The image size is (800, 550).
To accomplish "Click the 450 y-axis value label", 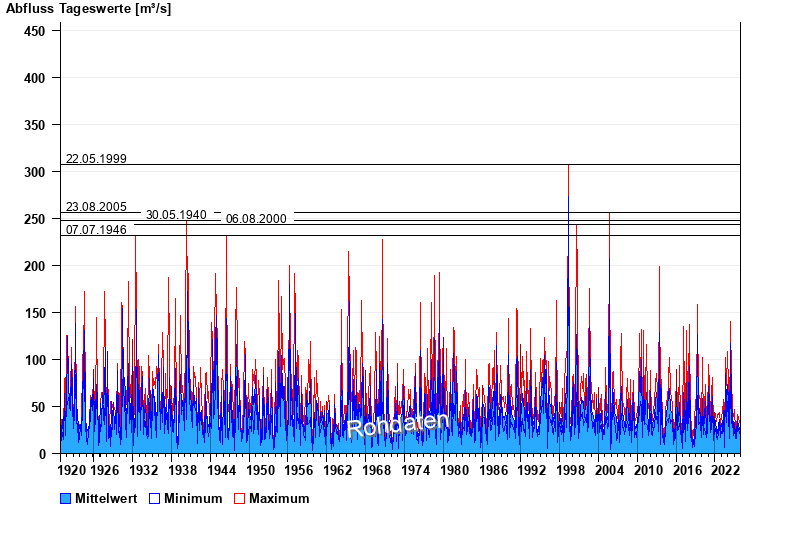I will (35, 31).
